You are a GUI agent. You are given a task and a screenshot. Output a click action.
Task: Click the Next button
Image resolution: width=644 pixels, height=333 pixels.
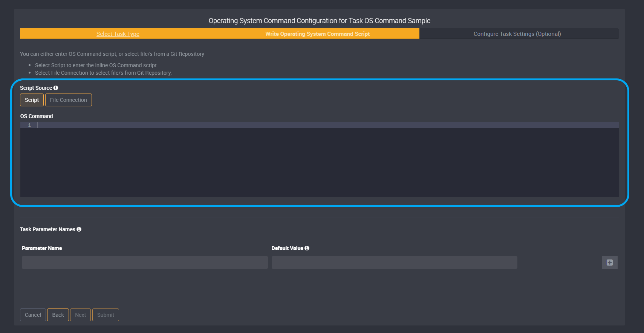[x=80, y=315]
